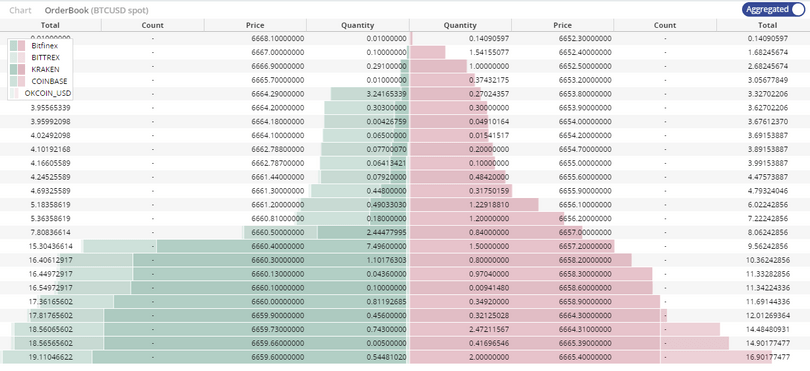Click the right Count column header
The height and width of the screenshot is (371, 810).
pyautogui.click(x=665, y=25)
